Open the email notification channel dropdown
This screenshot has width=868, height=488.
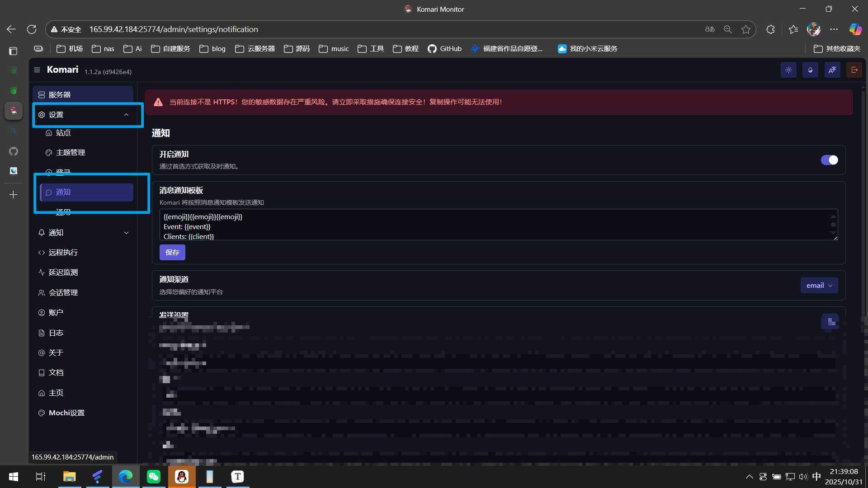click(819, 286)
